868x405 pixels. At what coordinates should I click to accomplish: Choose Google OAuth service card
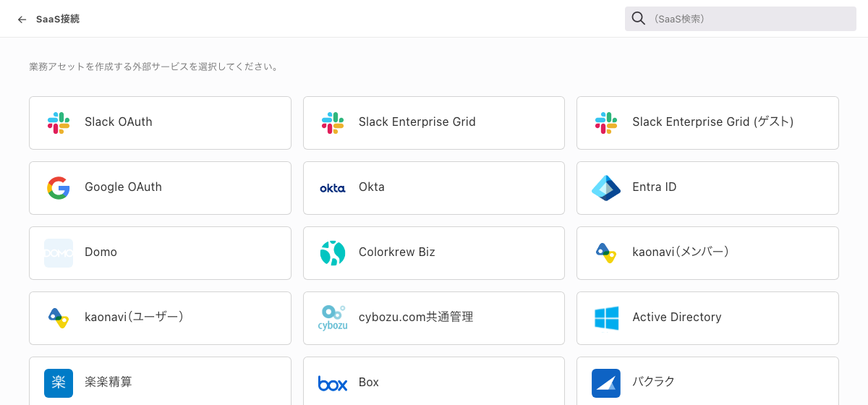(160, 188)
